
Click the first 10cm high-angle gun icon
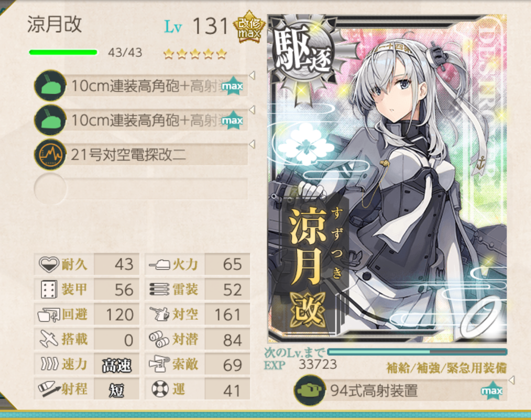[x=50, y=86]
